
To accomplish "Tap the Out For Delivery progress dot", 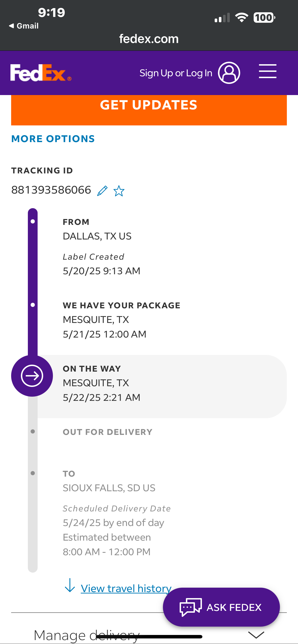I will [x=33, y=431].
